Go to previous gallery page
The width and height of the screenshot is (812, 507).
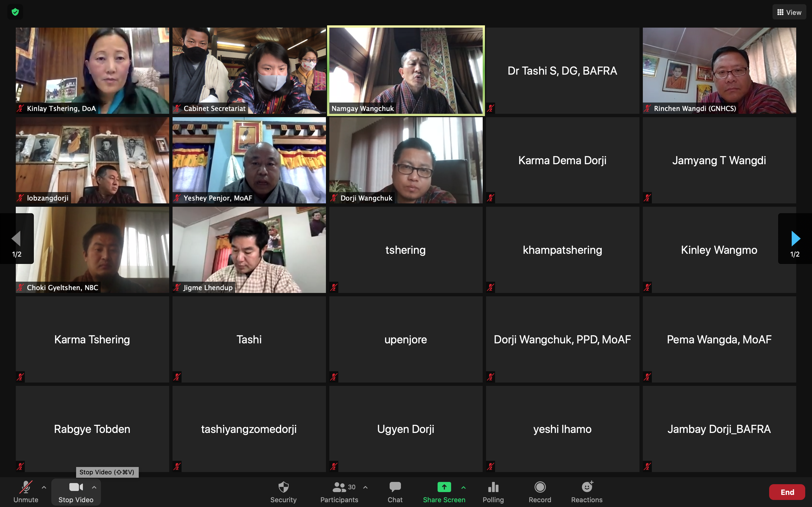click(x=16, y=239)
